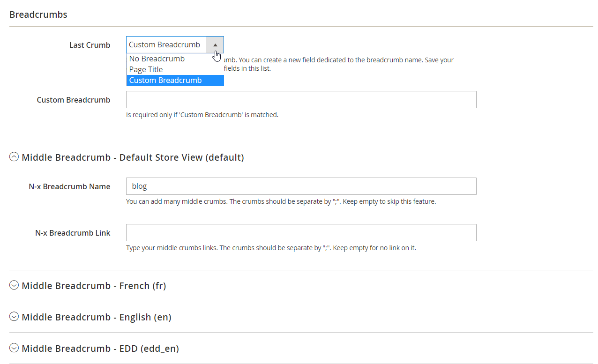This screenshot has width=598, height=364.
Task: Collapse Middle Breadcrumb Default Store View chevron
Action: (x=14, y=157)
